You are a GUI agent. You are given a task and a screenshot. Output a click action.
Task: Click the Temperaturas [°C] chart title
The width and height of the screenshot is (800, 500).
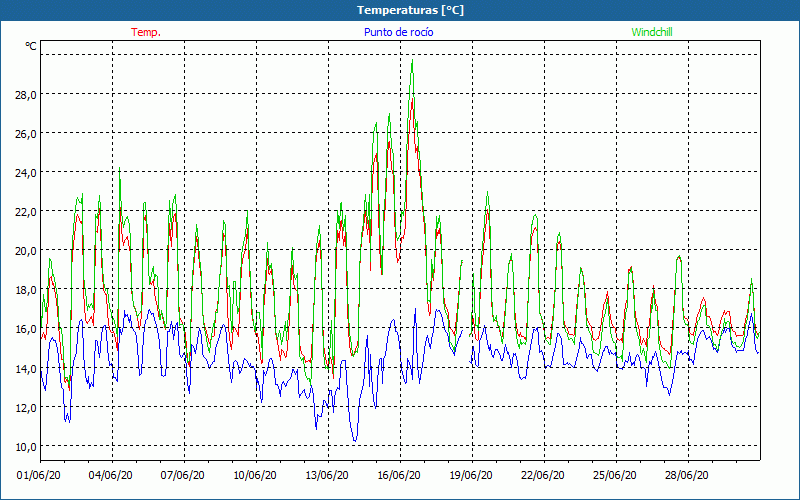[410, 10]
